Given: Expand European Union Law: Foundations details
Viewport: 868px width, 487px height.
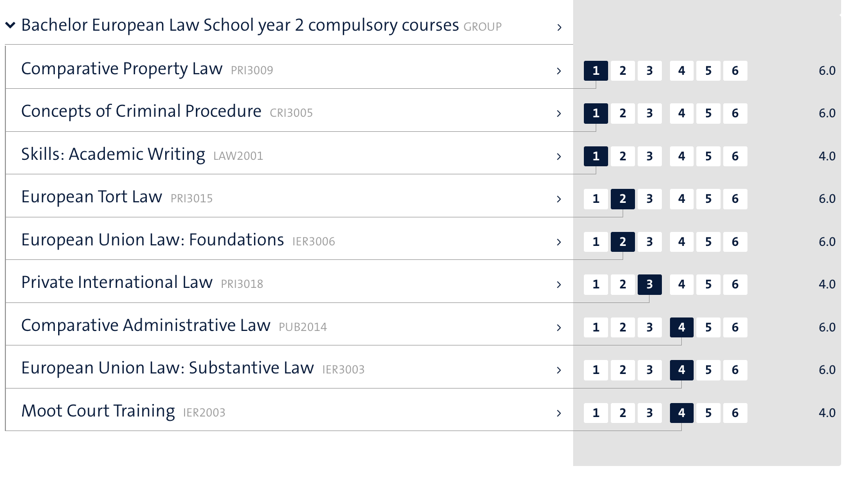Looking at the screenshot, I should [x=559, y=242].
